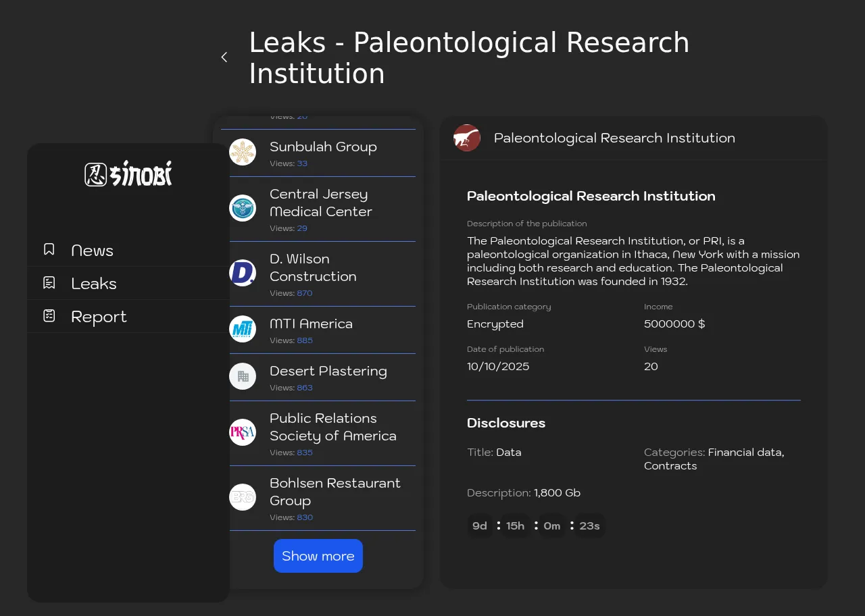Click the Central Jersey Medical Center logo
The height and width of the screenshot is (616, 865).
click(x=243, y=208)
